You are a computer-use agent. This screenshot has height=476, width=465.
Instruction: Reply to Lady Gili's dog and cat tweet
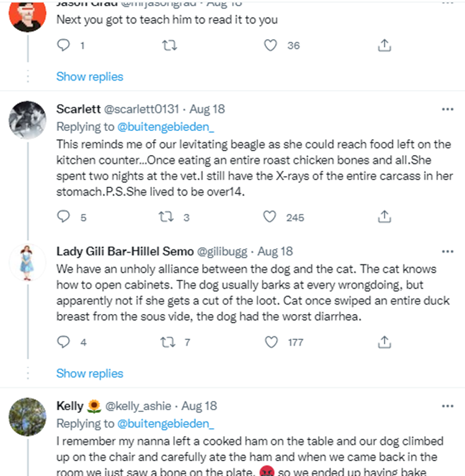click(x=64, y=342)
